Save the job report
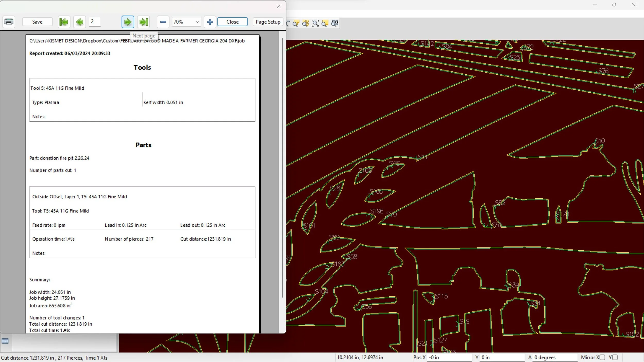 point(37,22)
